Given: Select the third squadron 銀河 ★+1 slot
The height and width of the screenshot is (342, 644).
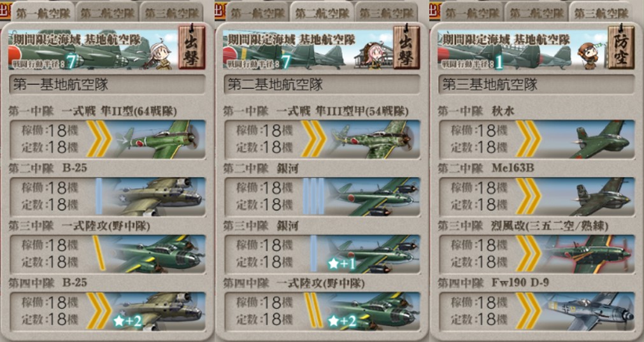Looking at the screenshot, I should [322, 254].
